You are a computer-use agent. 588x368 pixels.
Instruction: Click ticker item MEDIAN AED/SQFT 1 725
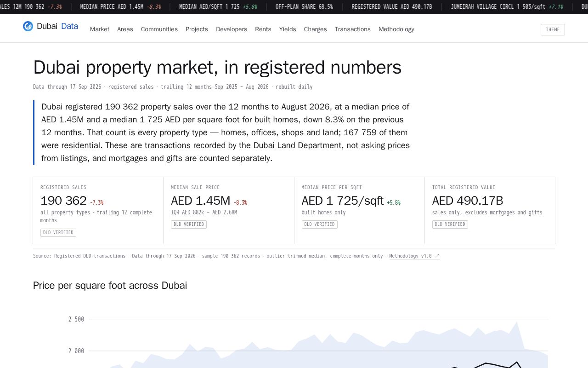(218, 7)
